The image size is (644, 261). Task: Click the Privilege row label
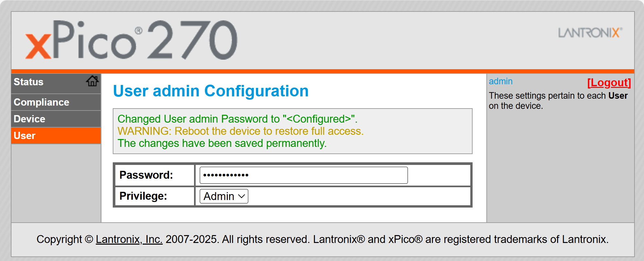[x=144, y=196]
